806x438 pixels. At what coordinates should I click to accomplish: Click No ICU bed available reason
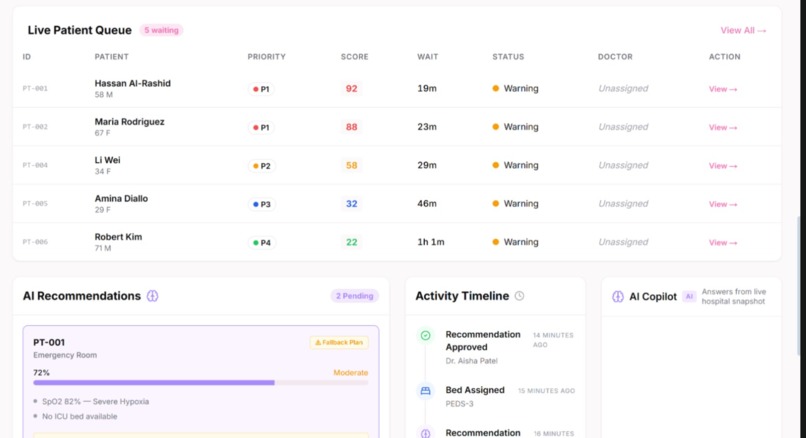80,416
